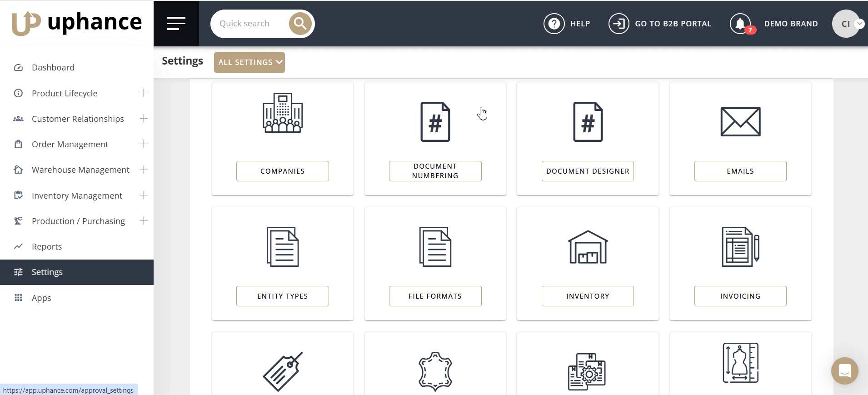Focus the Quick search field
Screen dimensions: 868x395
click(250, 24)
